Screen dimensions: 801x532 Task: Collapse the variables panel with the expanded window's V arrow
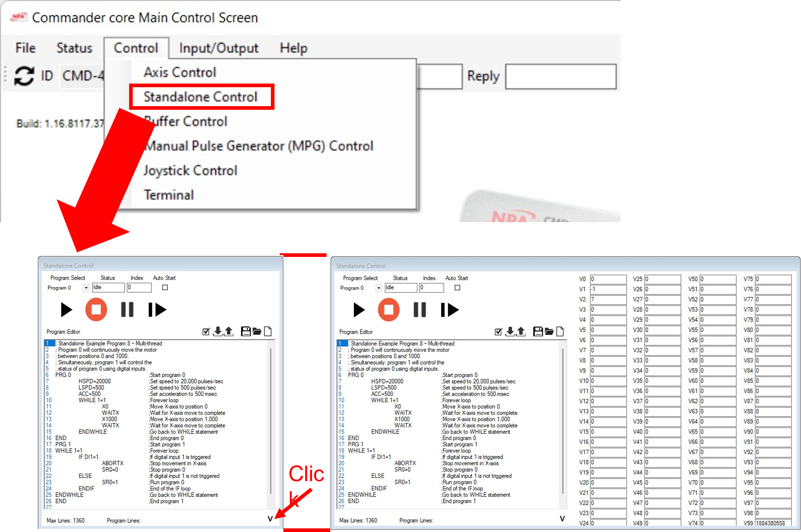[x=562, y=519]
